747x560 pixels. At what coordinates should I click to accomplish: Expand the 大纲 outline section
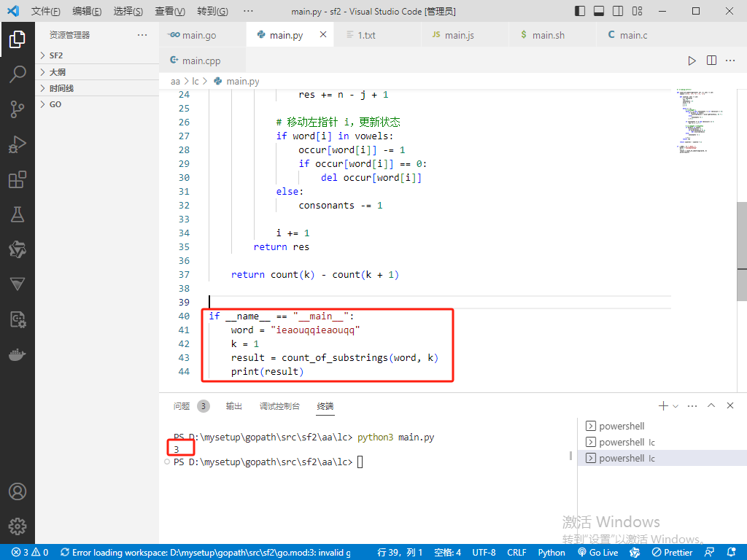[97, 72]
